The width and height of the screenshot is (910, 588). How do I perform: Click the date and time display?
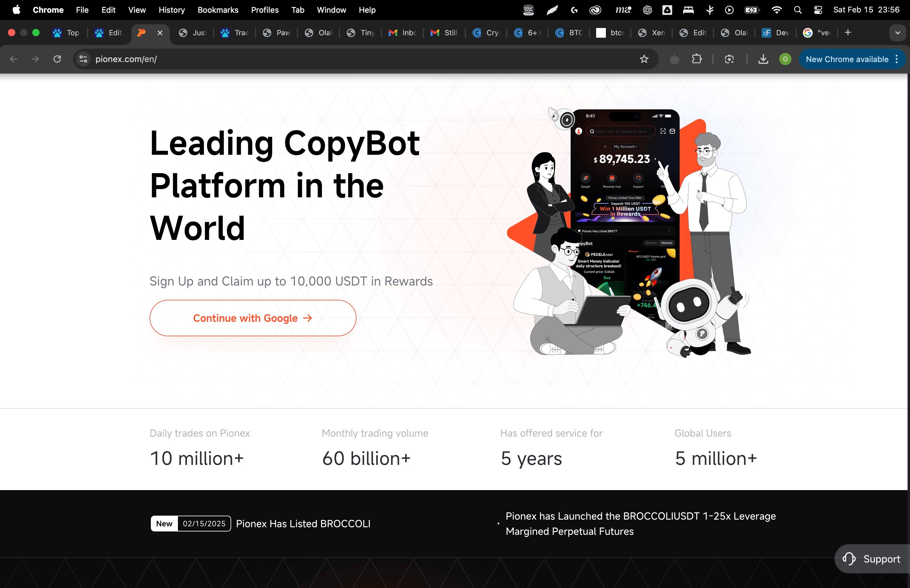[866, 10]
